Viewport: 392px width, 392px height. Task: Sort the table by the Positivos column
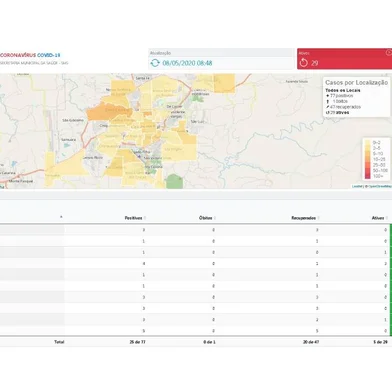[134, 218]
